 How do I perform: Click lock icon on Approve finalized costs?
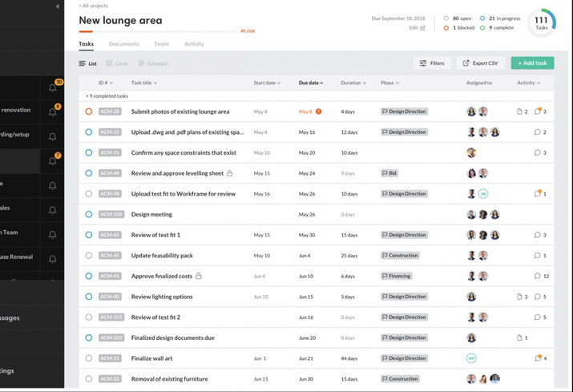coord(199,276)
